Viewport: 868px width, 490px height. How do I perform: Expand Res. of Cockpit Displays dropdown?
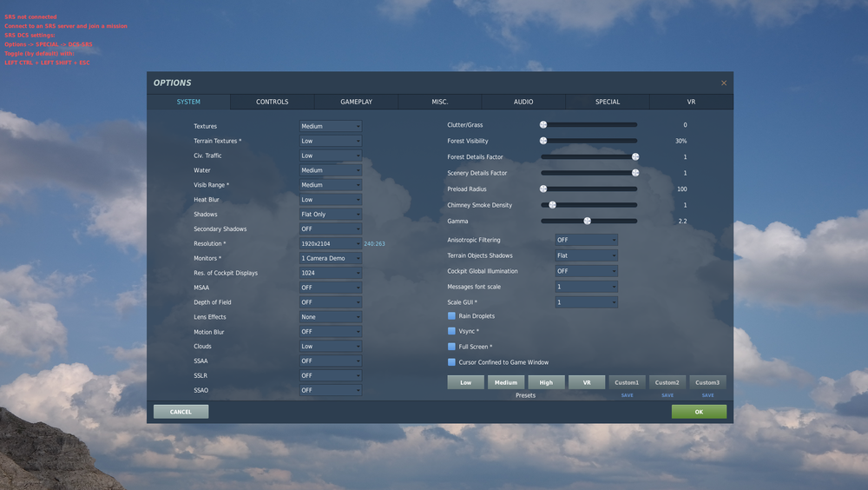click(331, 274)
